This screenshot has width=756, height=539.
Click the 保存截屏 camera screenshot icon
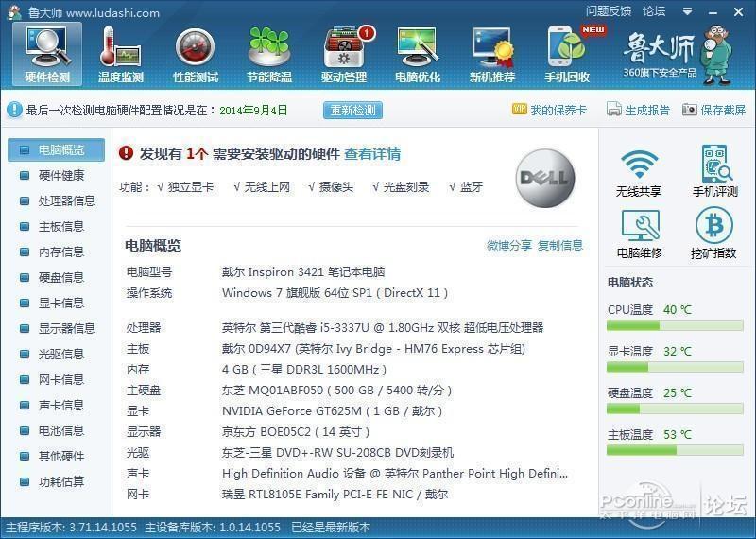pyautogui.click(x=690, y=110)
